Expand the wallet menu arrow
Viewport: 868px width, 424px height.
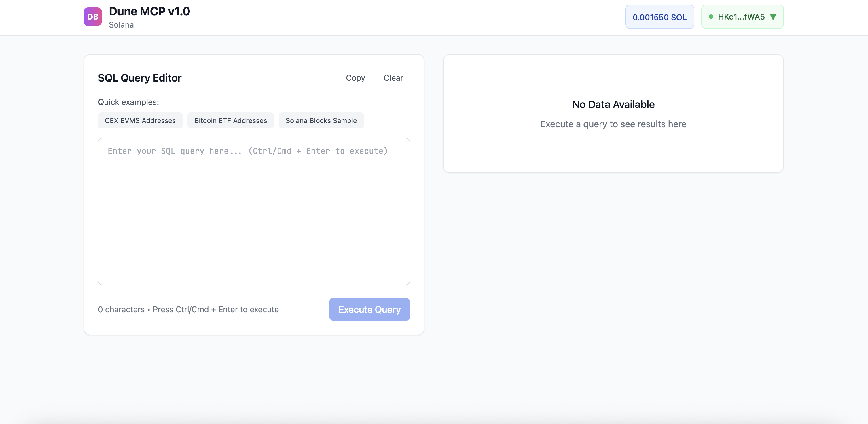click(x=773, y=17)
